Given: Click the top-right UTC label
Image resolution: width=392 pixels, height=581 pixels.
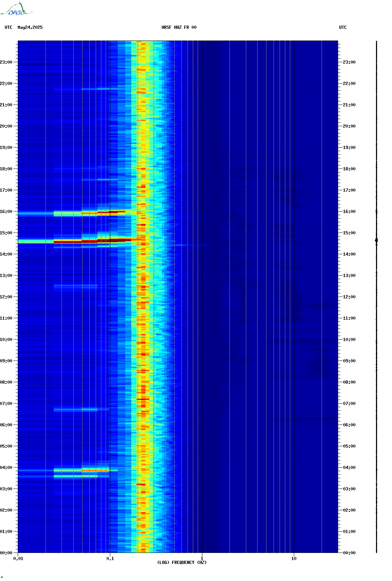Looking at the screenshot, I should (x=343, y=27).
